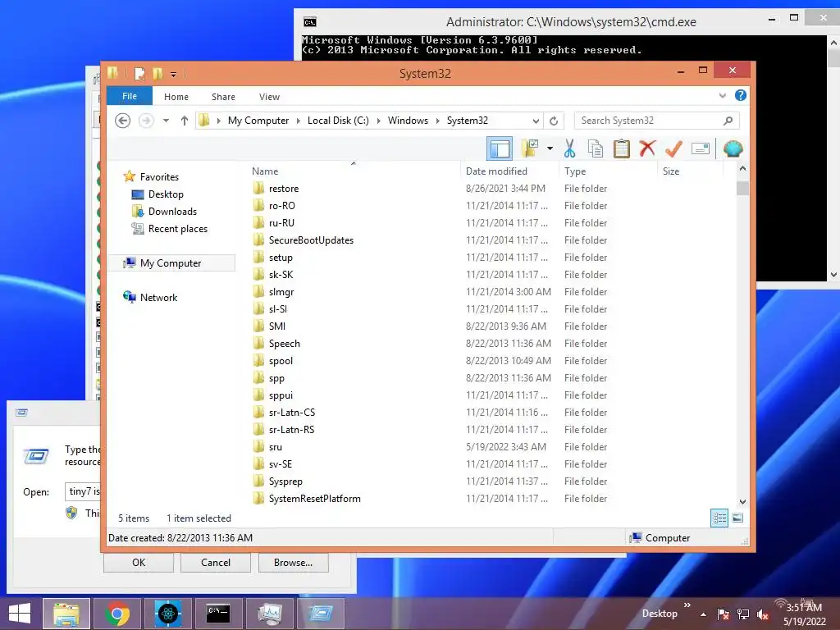Image resolution: width=840 pixels, height=630 pixels.
Task: Click the file list scroll down arrow
Action: tap(742, 502)
